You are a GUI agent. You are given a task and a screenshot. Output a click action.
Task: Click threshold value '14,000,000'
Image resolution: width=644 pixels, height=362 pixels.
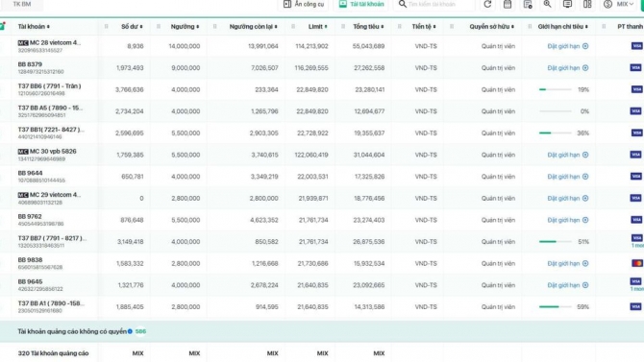(185, 46)
